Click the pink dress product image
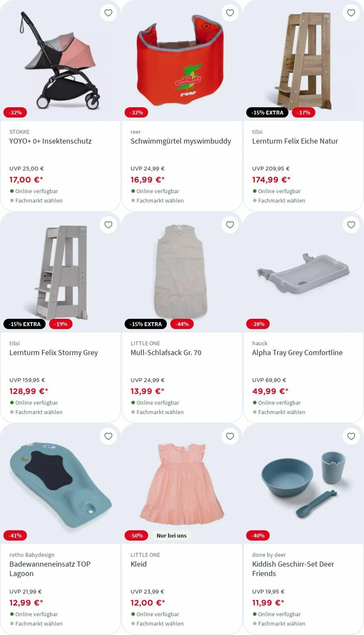Screen dimensions: 364x635 coord(182,484)
